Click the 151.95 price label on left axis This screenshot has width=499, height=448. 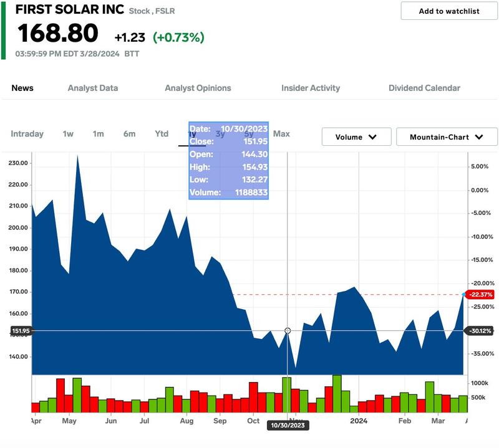coord(21,331)
